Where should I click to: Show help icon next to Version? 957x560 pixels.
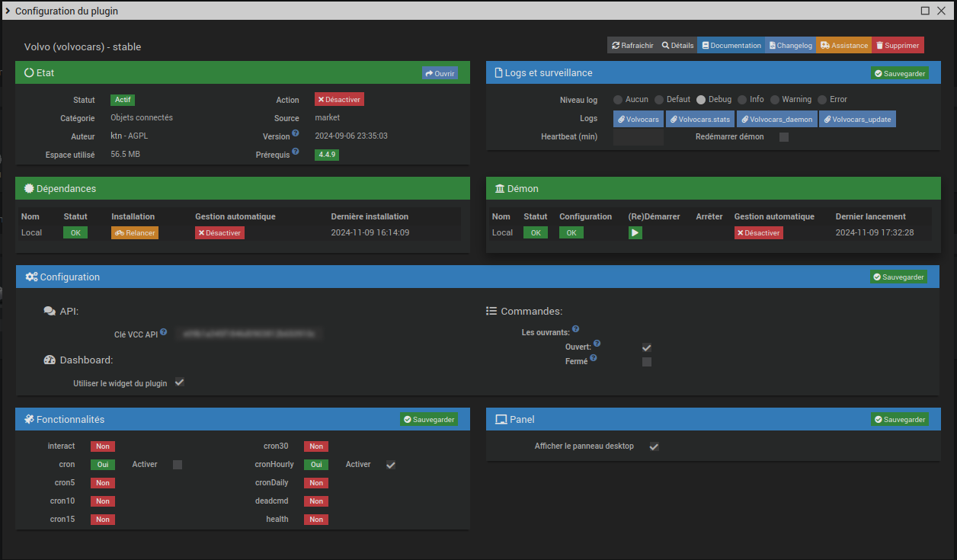click(x=296, y=133)
